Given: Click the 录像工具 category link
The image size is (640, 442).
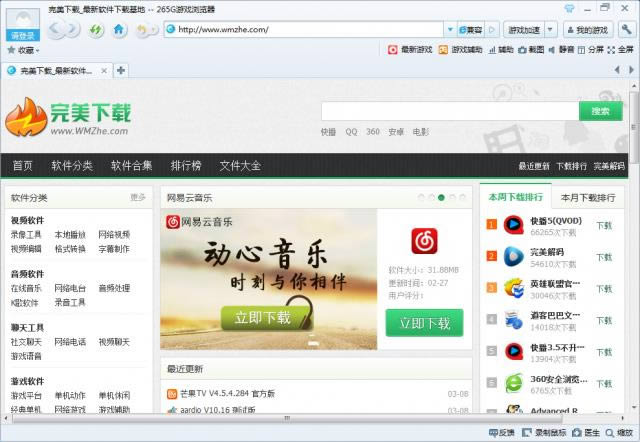Looking at the screenshot, I should (x=26, y=235).
